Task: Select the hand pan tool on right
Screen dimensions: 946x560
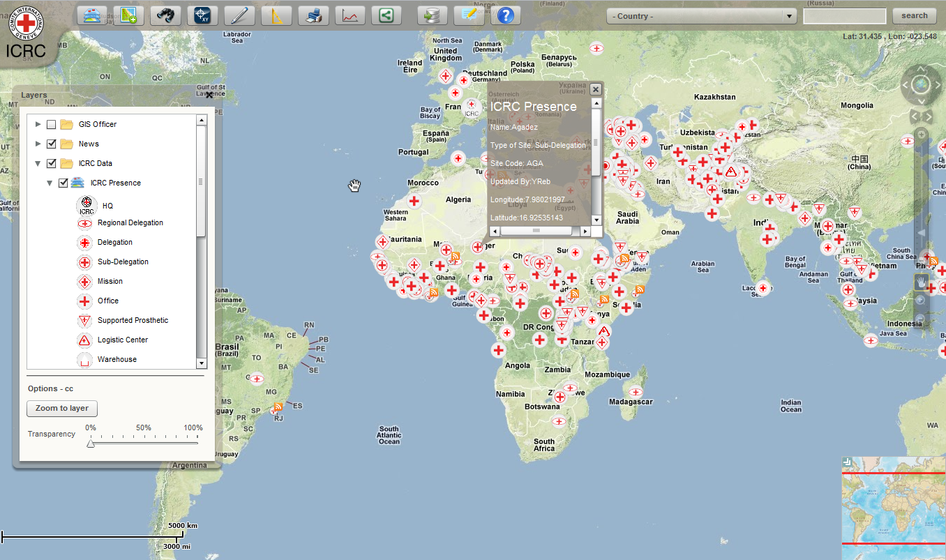Action: [922, 282]
